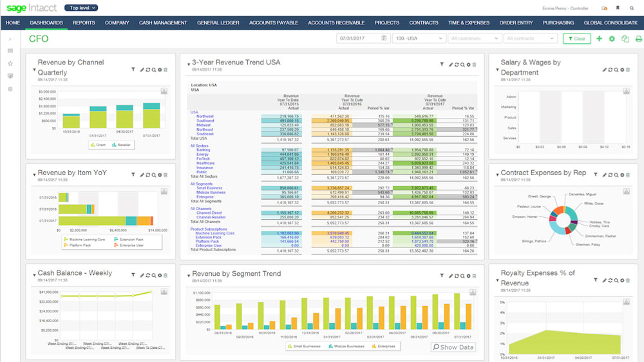The image size is (644, 362).
Task: Collapse the Revenue by Channel Quarterly panel
Action: coord(34,70)
